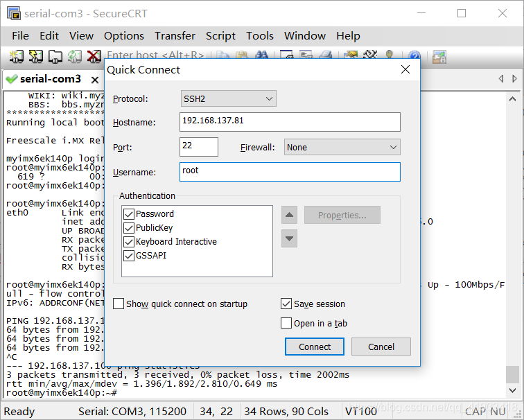Viewport: 524px width, 420px height.
Task: Open the Script menu
Action: click(220, 36)
